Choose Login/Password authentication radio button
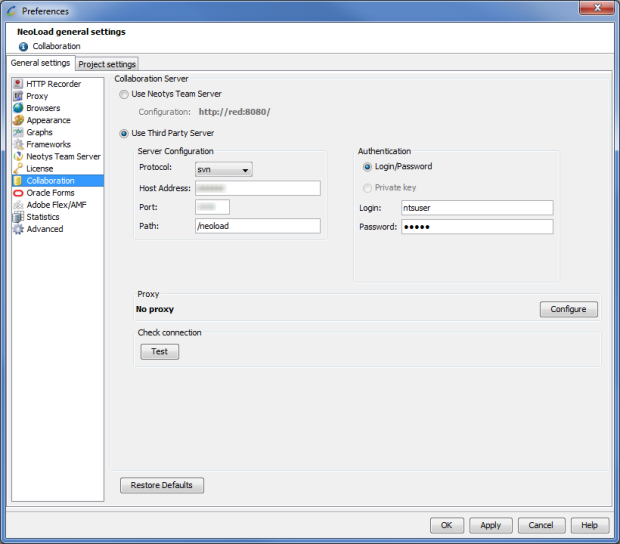 click(368, 167)
